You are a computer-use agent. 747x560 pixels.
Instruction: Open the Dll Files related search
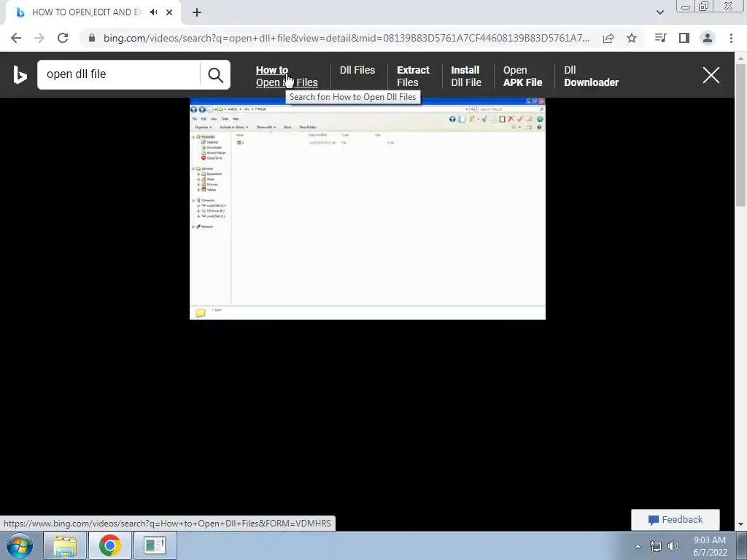tap(357, 70)
